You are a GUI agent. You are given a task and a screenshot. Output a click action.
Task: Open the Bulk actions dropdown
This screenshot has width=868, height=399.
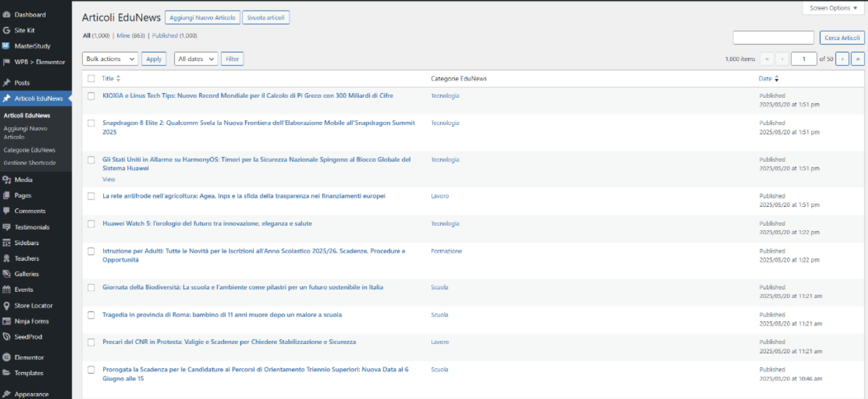click(x=110, y=59)
